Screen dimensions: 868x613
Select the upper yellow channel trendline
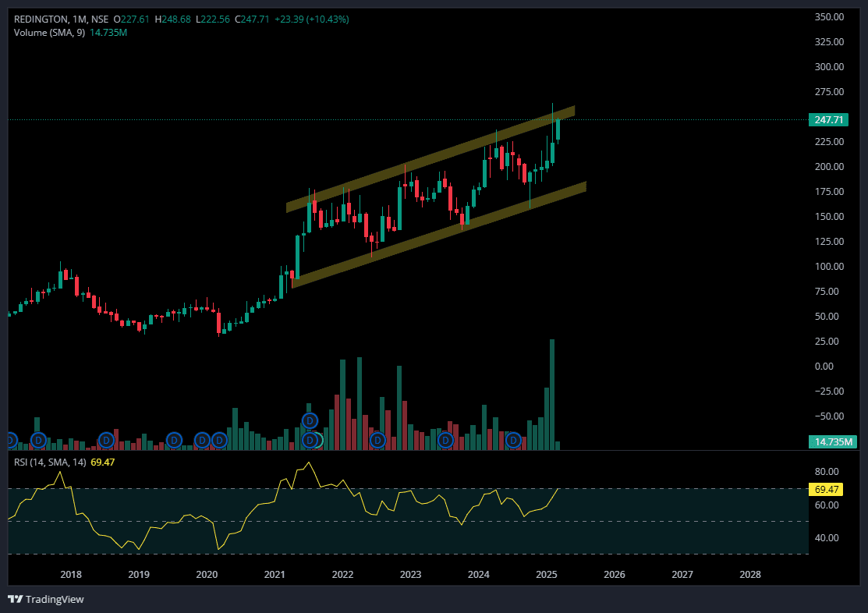click(x=430, y=159)
